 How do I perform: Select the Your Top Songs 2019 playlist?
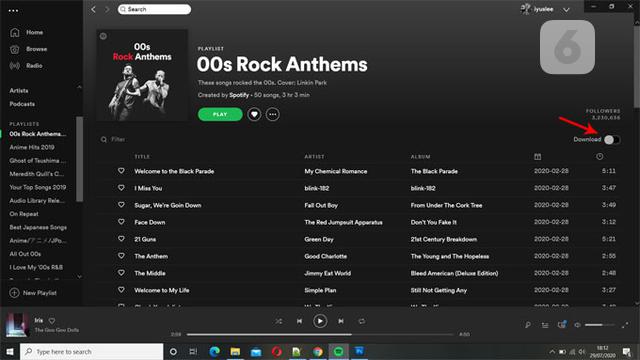pyautogui.click(x=38, y=187)
